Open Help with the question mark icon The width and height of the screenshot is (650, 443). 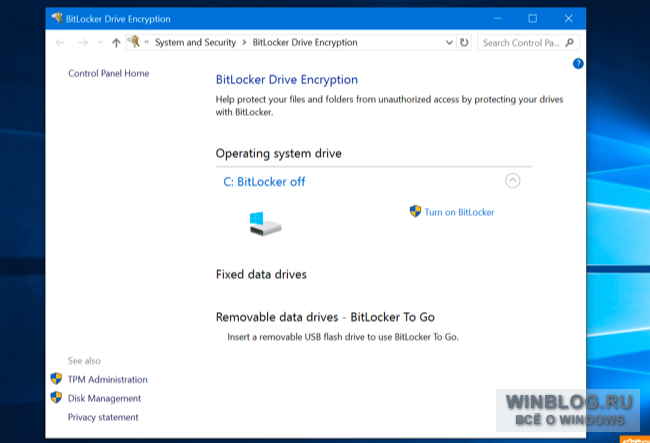click(x=578, y=63)
